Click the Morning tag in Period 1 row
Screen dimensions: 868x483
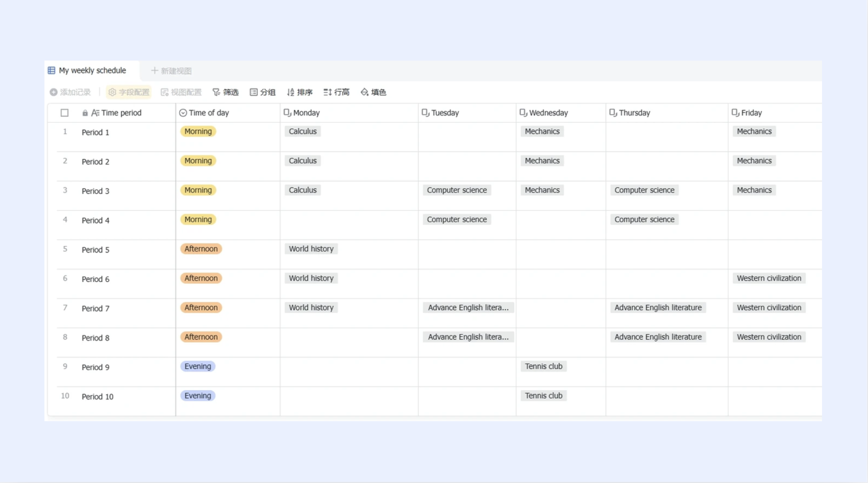tap(198, 132)
